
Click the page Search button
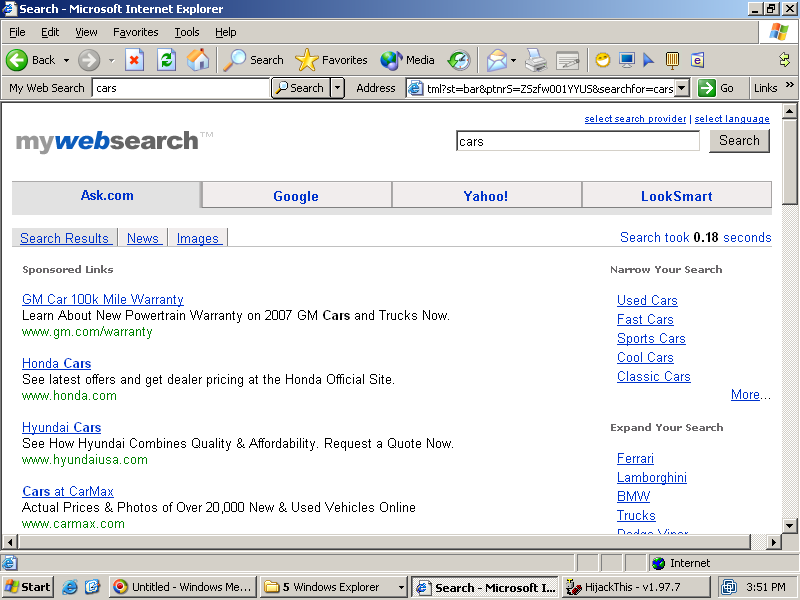(x=739, y=140)
